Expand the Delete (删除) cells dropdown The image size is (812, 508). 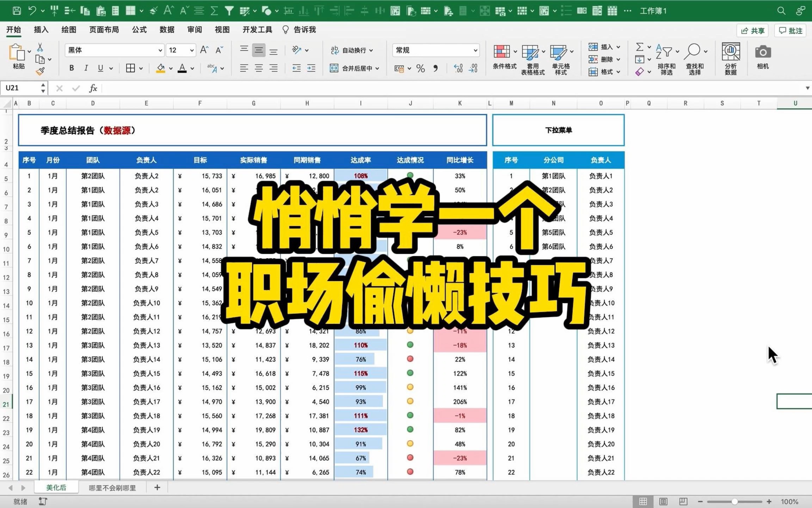[619, 59]
